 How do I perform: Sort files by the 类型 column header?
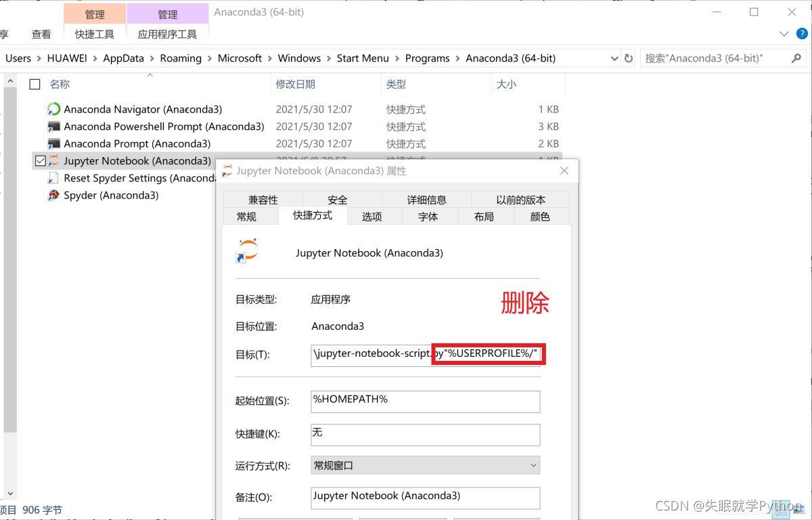pyautogui.click(x=396, y=84)
